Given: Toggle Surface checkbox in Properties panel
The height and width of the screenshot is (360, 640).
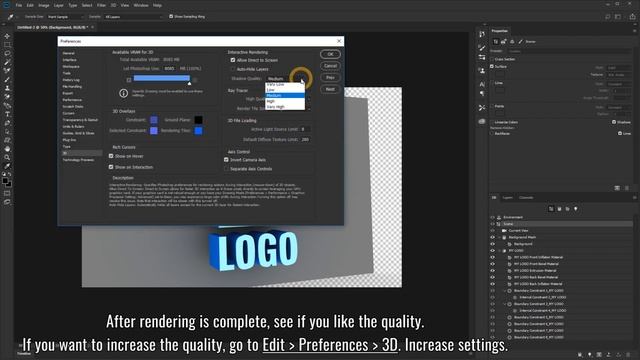Looking at the screenshot, I should 492,66.
